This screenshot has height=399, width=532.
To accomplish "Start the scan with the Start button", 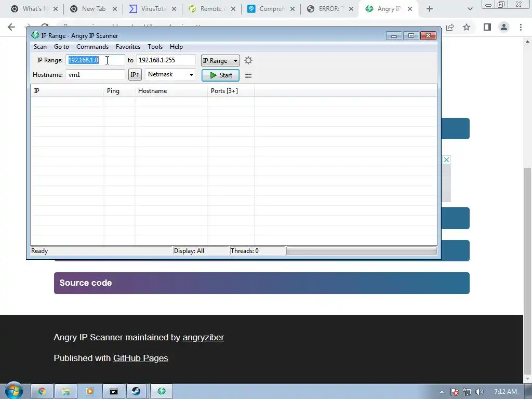I will tap(220, 75).
